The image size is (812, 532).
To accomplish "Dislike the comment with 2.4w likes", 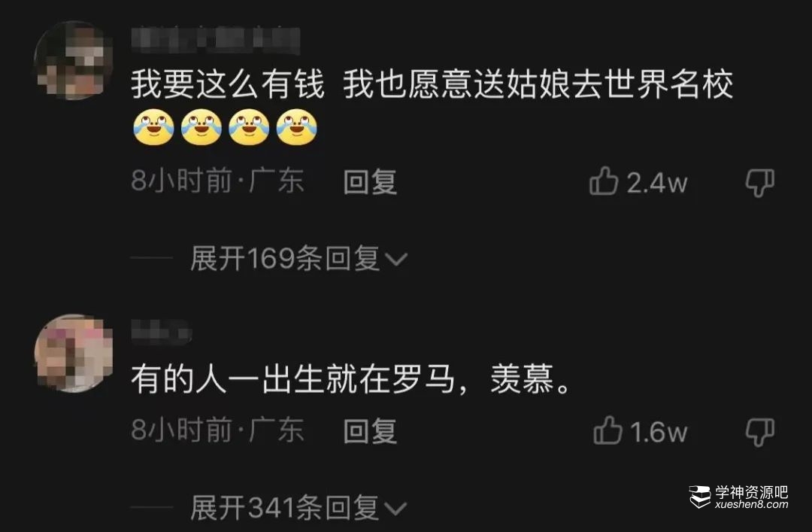I will (x=759, y=183).
